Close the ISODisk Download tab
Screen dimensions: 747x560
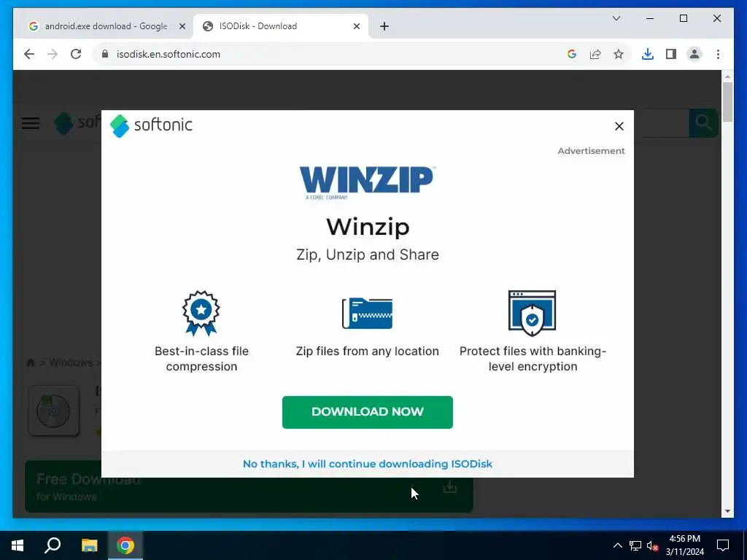pyautogui.click(x=356, y=26)
